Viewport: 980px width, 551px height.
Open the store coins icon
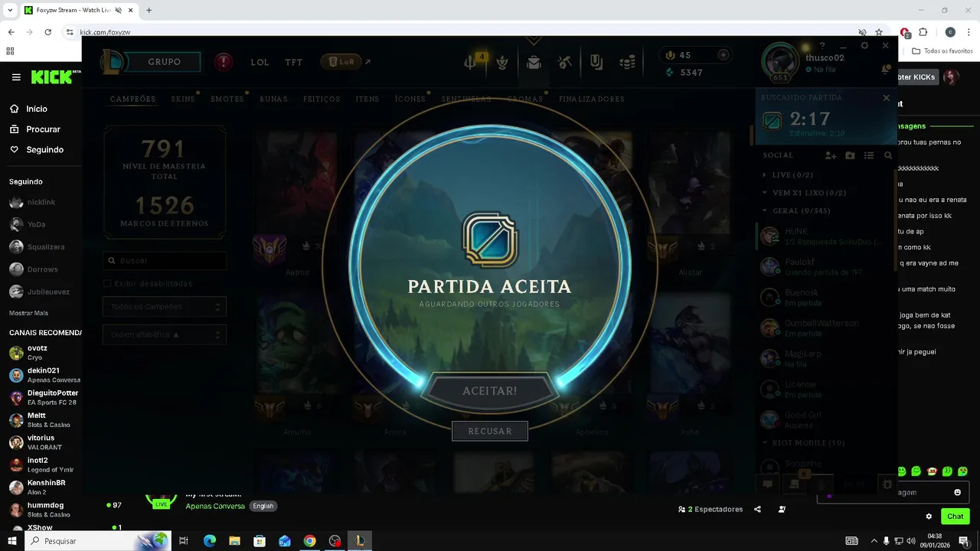(627, 63)
